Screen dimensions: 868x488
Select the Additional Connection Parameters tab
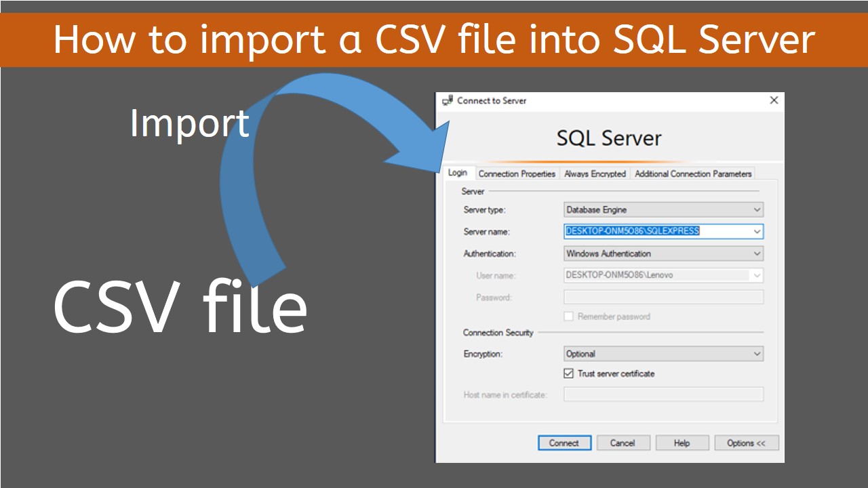click(693, 174)
